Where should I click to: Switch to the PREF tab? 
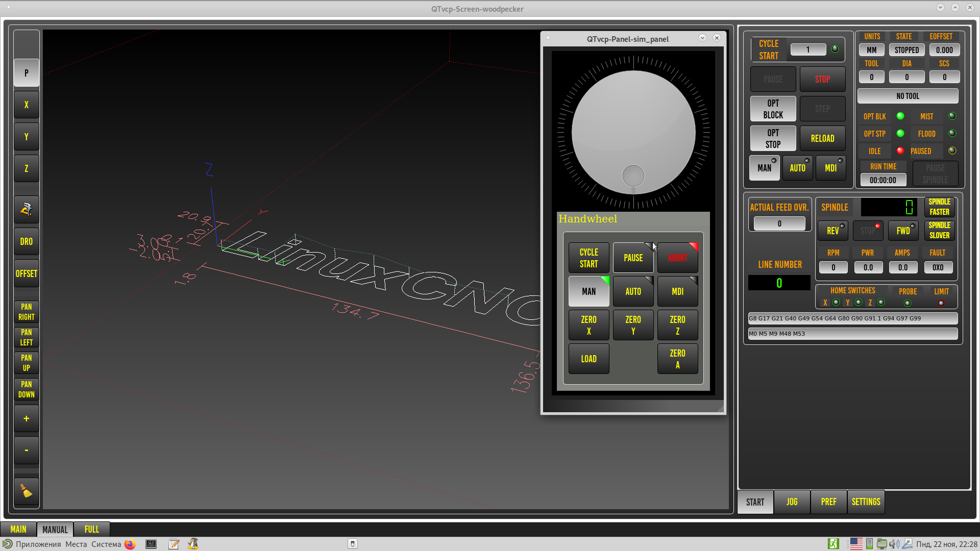pyautogui.click(x=829, y=502)
